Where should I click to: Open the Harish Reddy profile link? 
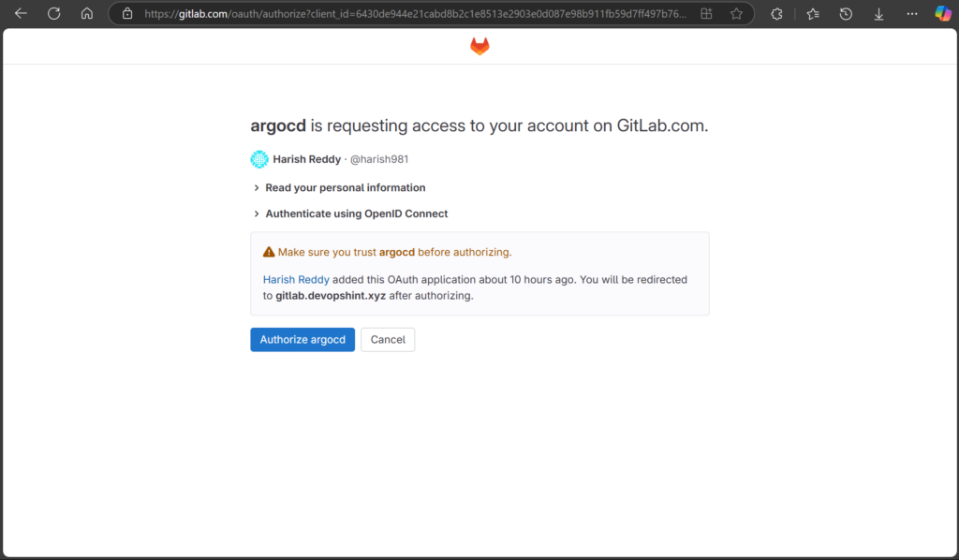(296, 279)
